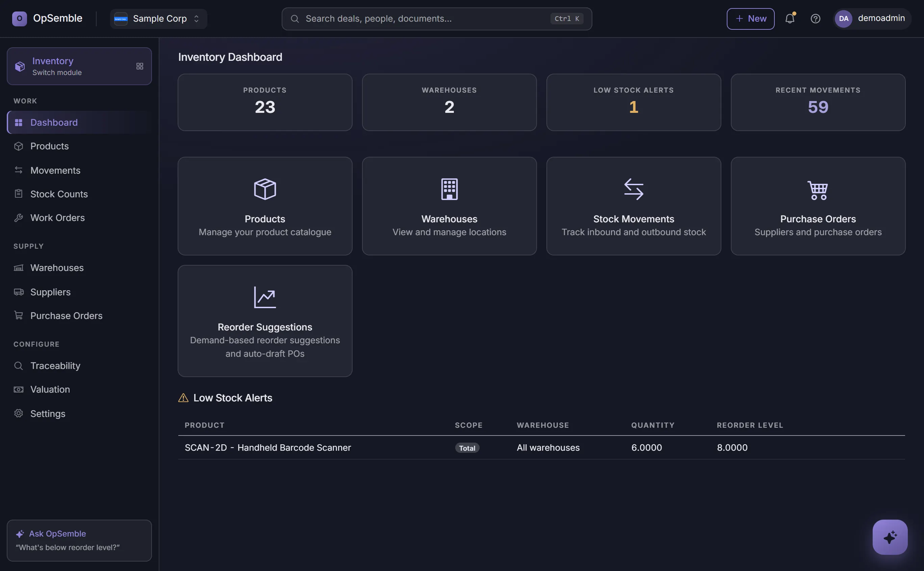Open the Ask OpSemble prompt box

pyautogui.click(x=79, y=540)
